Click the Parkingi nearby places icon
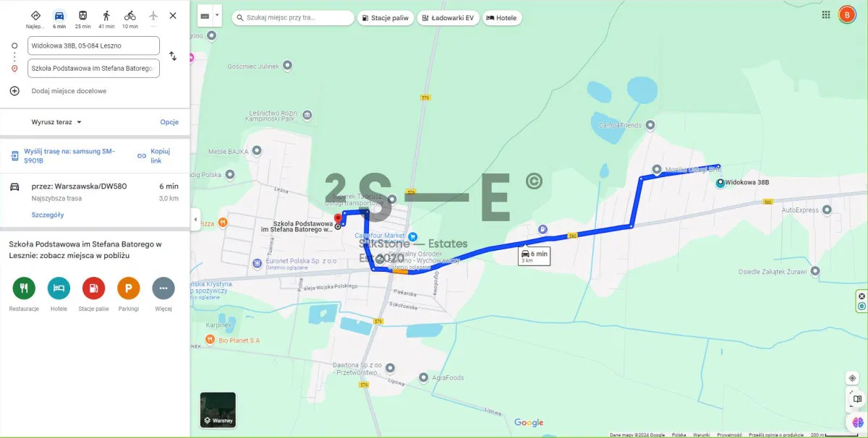 [128, 288]
